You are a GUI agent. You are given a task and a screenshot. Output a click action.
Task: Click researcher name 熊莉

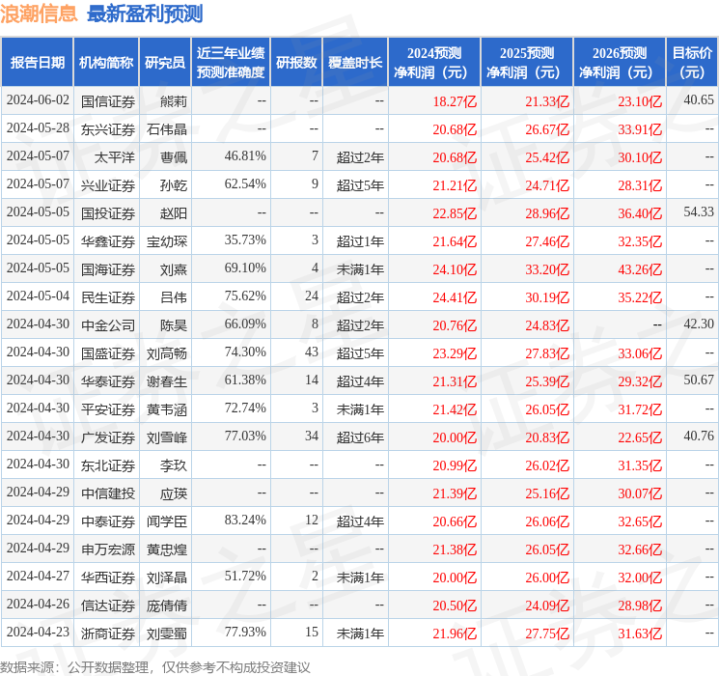tap(173, 101)
